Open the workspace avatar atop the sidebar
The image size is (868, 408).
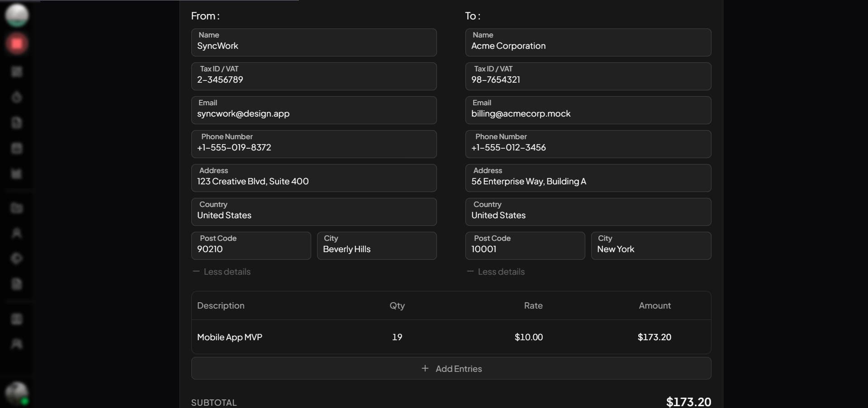17,15
